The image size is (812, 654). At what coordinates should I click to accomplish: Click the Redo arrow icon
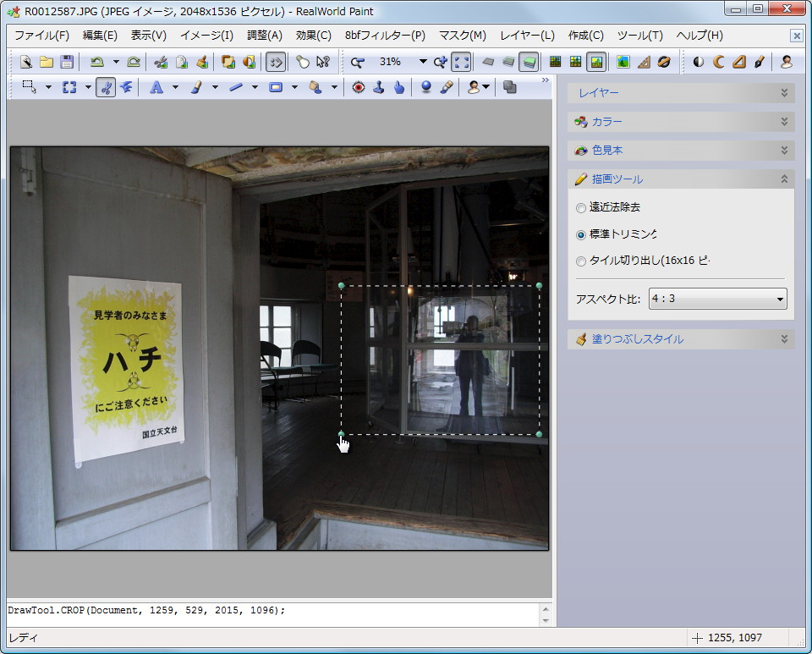[x=134, y=62]
